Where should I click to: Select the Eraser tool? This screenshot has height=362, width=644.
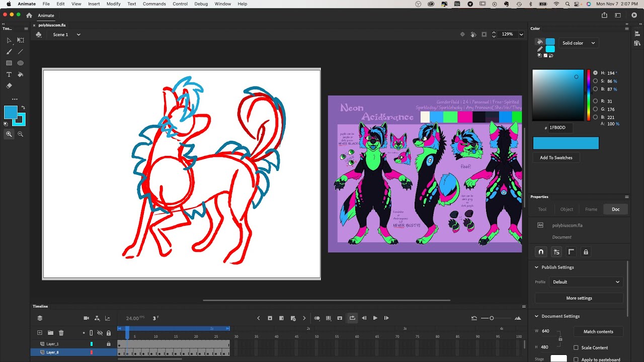(9, 85)
